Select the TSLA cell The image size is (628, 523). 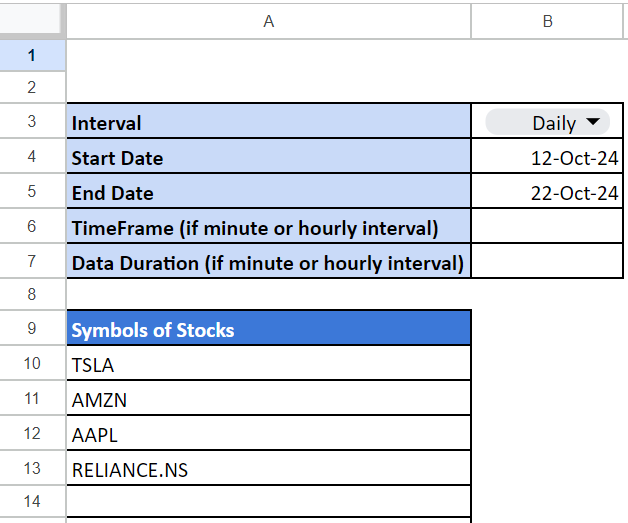pos(268,364)
